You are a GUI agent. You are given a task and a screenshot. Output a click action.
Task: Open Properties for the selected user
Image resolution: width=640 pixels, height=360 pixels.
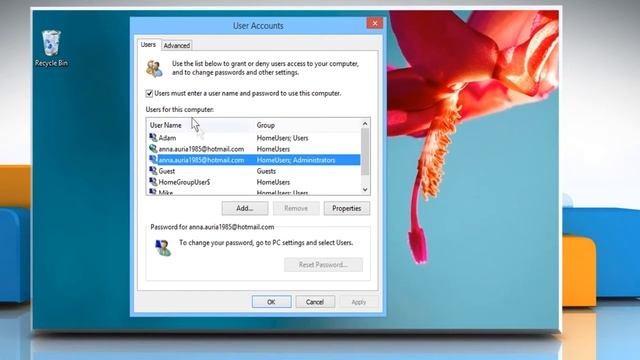pyautogui.click(x=347, y=208)
